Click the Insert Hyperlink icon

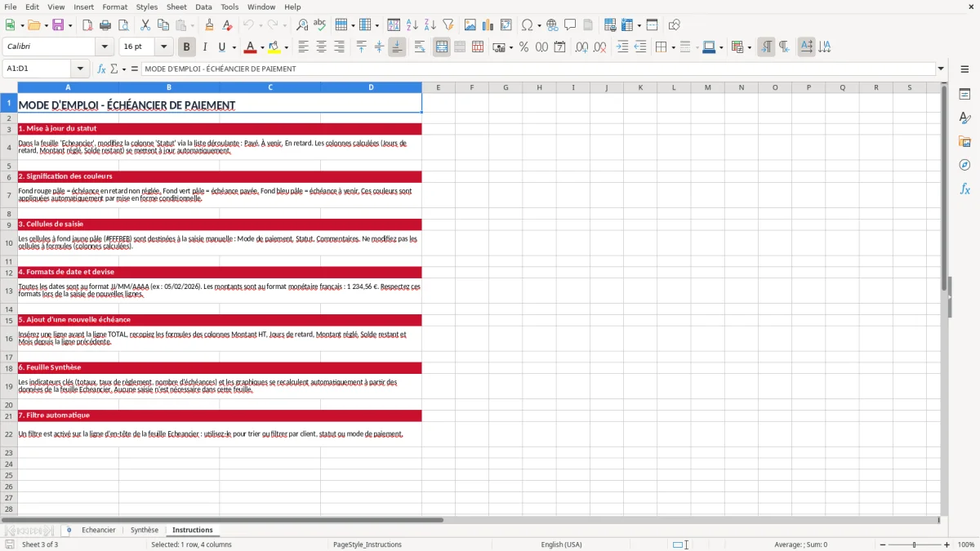point(552,25)
